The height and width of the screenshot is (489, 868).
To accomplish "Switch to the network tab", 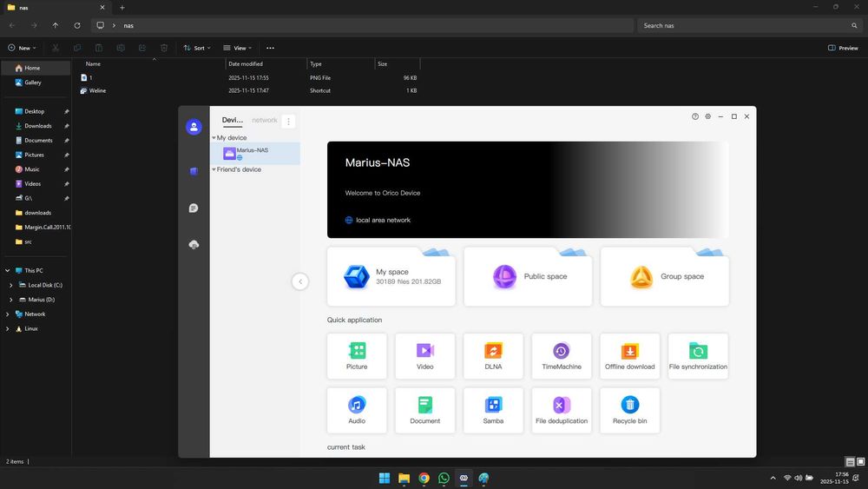I will [x=265, y=121].
